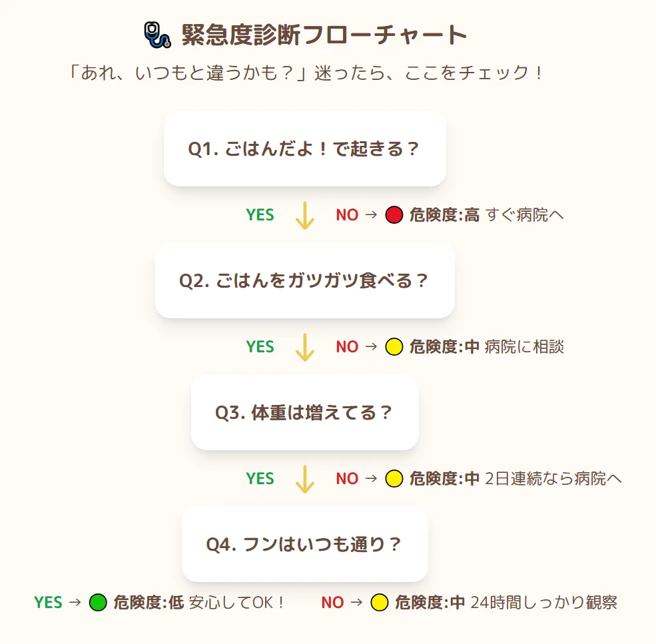
Task: Click the down arrow below the Q1 box
Action: pyautogui.click(x=304, y=215)
